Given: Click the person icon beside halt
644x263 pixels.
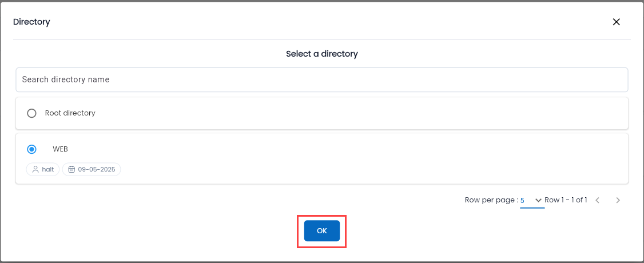Looking at the screenshot, I should [35, 169].
